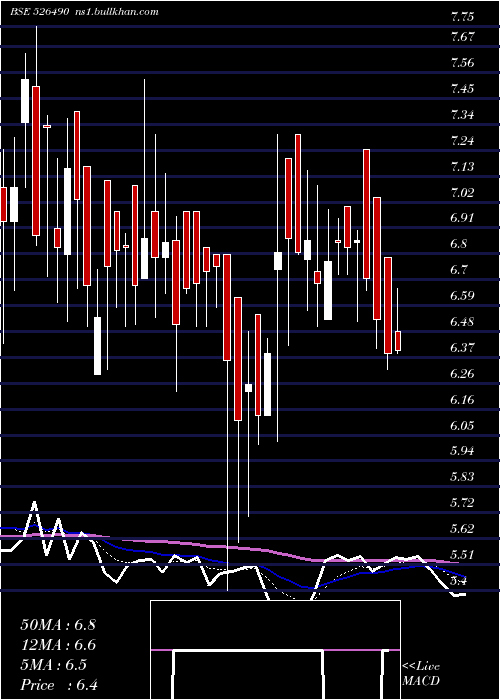Viewport: 500px width, 700px height.
Task: Click the 7.45 price axis label
Action: (462, 88)
